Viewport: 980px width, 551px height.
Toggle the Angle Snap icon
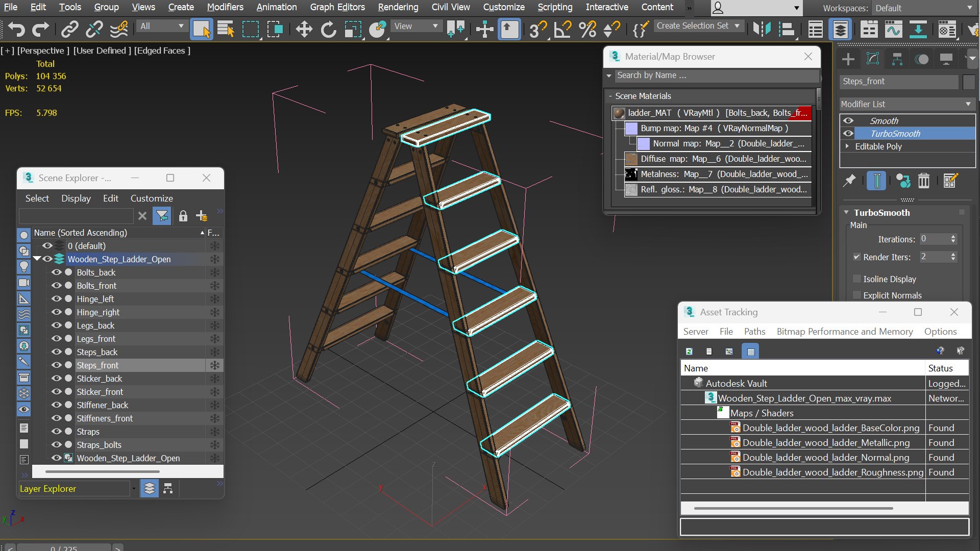[562, 29]
